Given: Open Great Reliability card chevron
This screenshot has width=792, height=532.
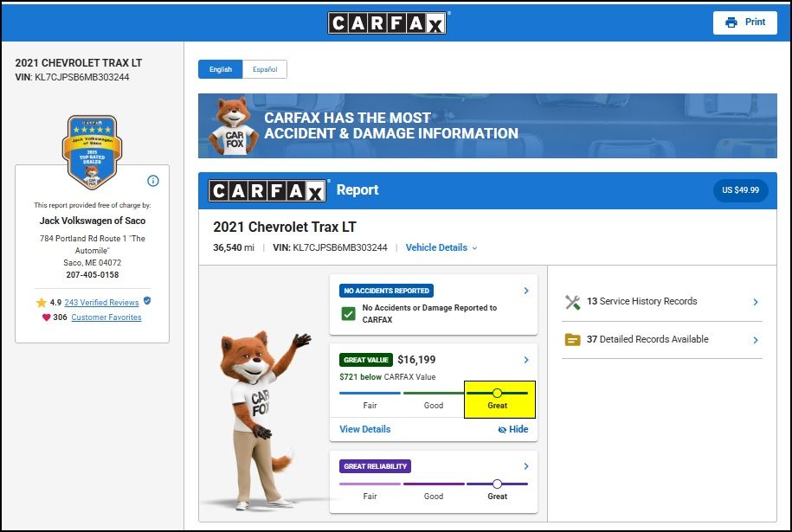Looking at the screenshot, I should [525, 466].
